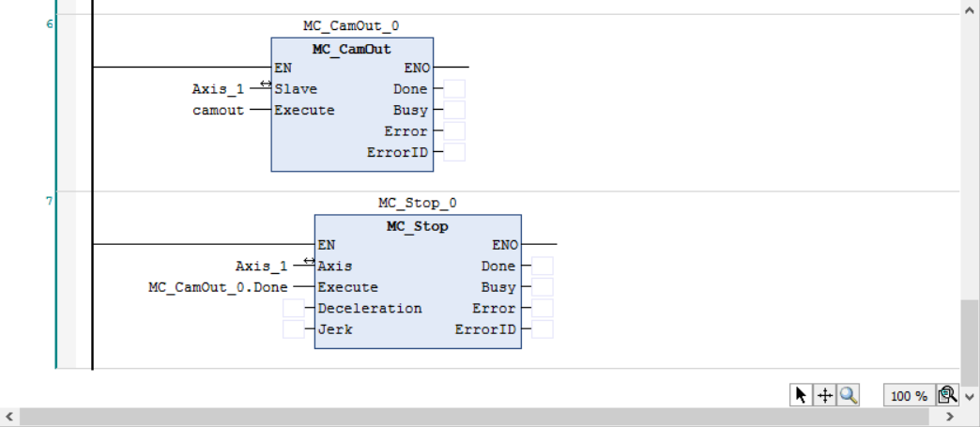The image size is (980, 427).
Task: Select the MC_CamOut_0.Done input variable
Action: pos(218,287)
